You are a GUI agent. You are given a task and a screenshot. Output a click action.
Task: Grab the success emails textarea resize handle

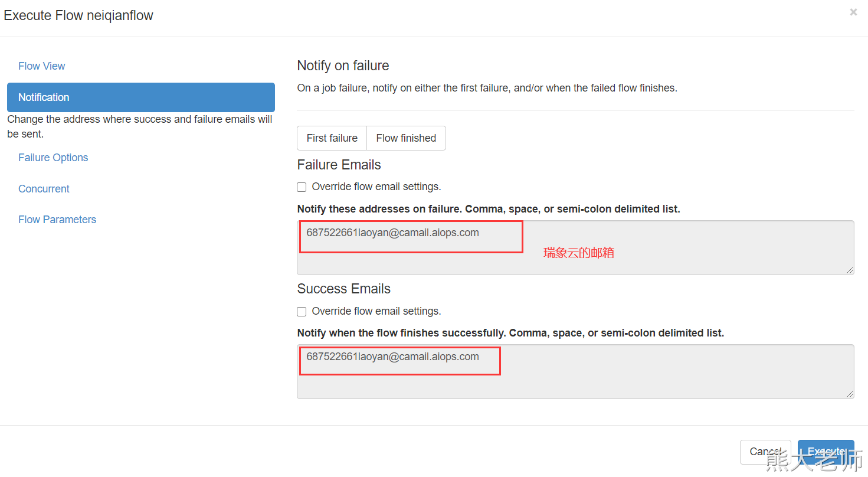tap(849, 394)
